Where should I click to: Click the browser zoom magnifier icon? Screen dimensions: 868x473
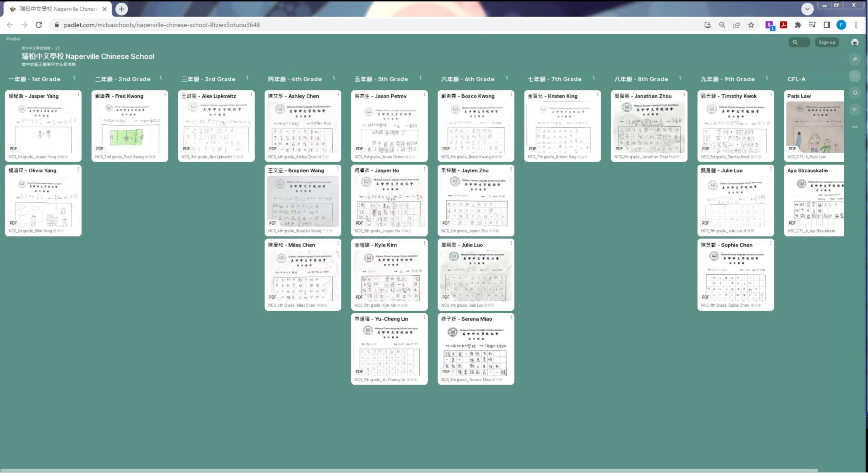(722, 25)
